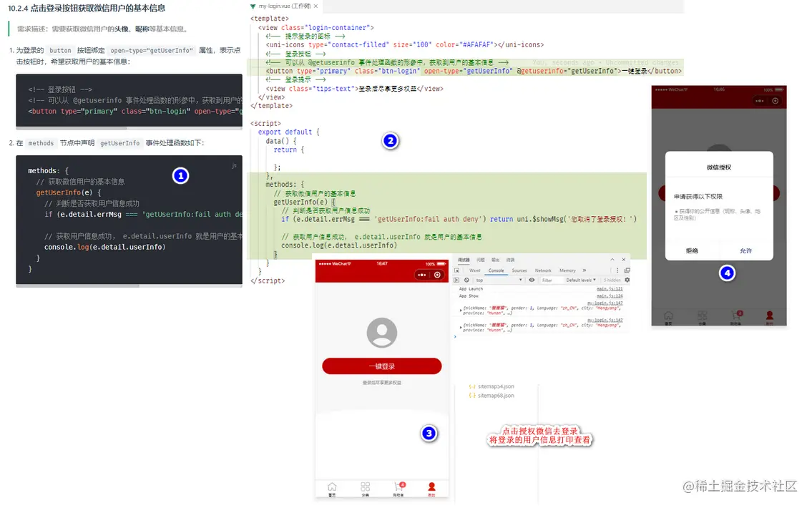Click the 微信授权 dialog title

coord(719,167)
